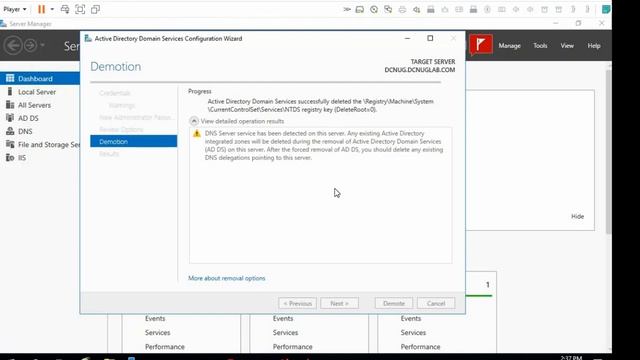Open Performance in the middle tile

coord(293,347)
